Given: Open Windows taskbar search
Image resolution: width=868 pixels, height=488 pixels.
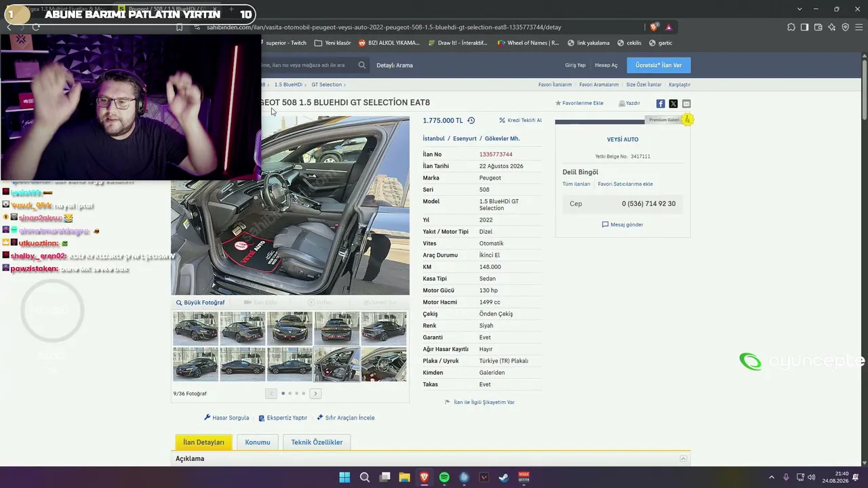Looking at the screenshot, I should tap(365, 477).
